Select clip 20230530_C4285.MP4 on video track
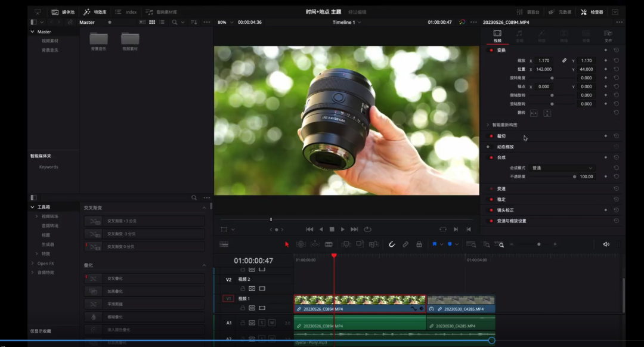The height and width of the screenshot is (347, 644). point(460,303)
